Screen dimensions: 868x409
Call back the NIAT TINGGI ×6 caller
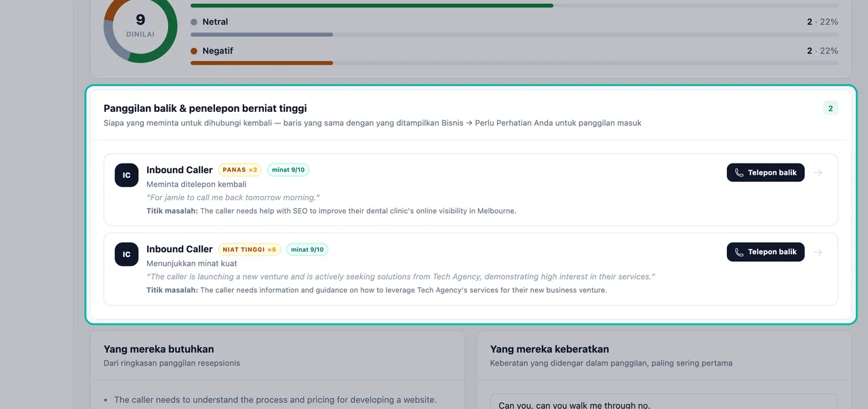click(x=766, y=252)
